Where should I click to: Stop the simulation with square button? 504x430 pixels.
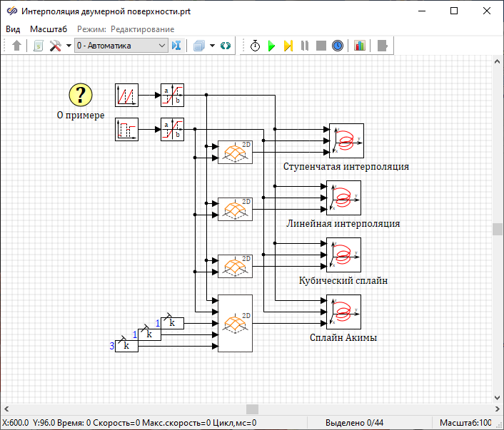(x=321, y=46)
